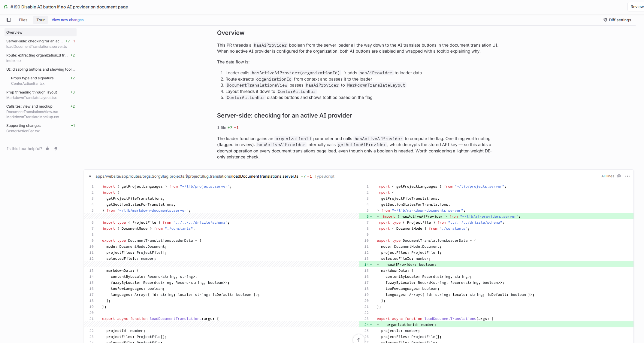Click MarkdownTranslateMockup.tsx in the sidebar
The width and height of the screenshot is (644, 343).
click(33, 117)
